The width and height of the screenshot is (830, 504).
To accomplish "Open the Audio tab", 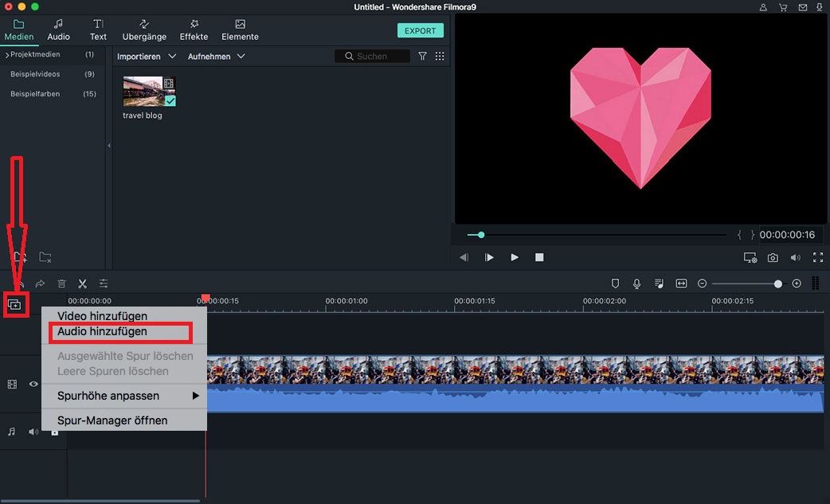I will tap(58, 30).
